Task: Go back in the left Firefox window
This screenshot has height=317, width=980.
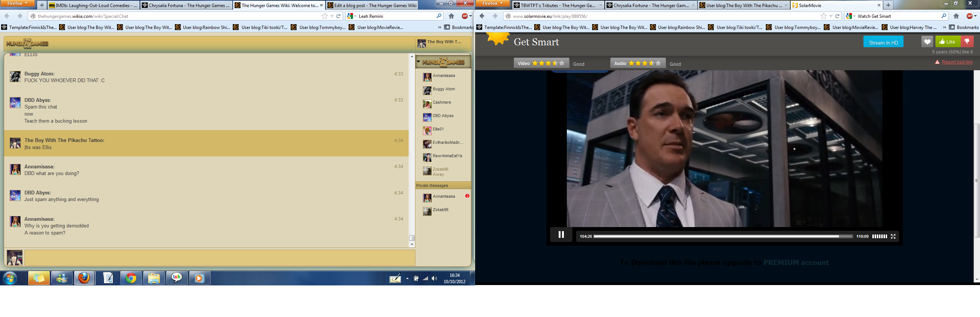Action: [7, 16]
